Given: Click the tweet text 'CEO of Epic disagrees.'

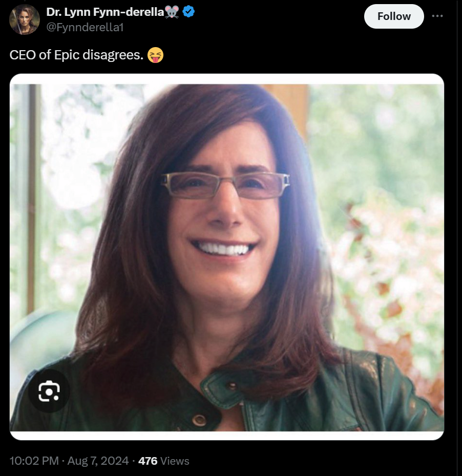Looking at the screenshot, I should 76,55.
